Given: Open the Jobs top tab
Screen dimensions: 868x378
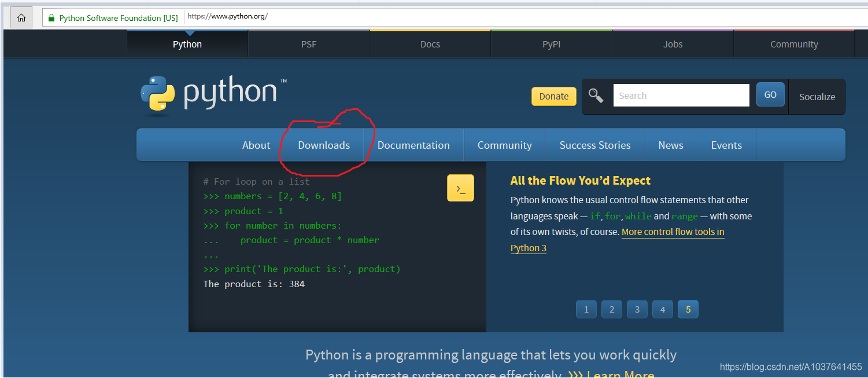Looking at the screenshot, I should point(673,44).
